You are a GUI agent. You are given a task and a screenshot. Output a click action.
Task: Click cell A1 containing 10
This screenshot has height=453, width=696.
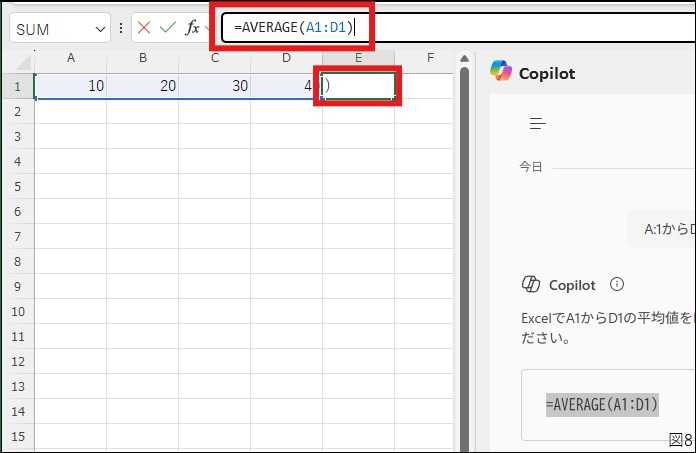coord(70,86)
